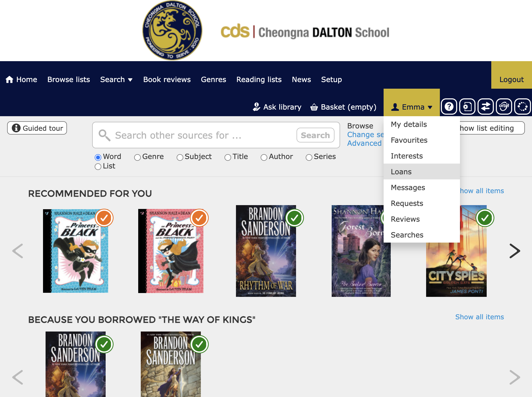
Task: Click the settings document icon in toolbar
Action: [467, 107]
